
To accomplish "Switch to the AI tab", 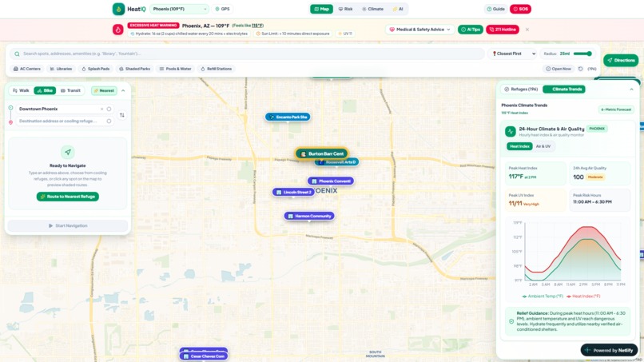I will [398, 9].
